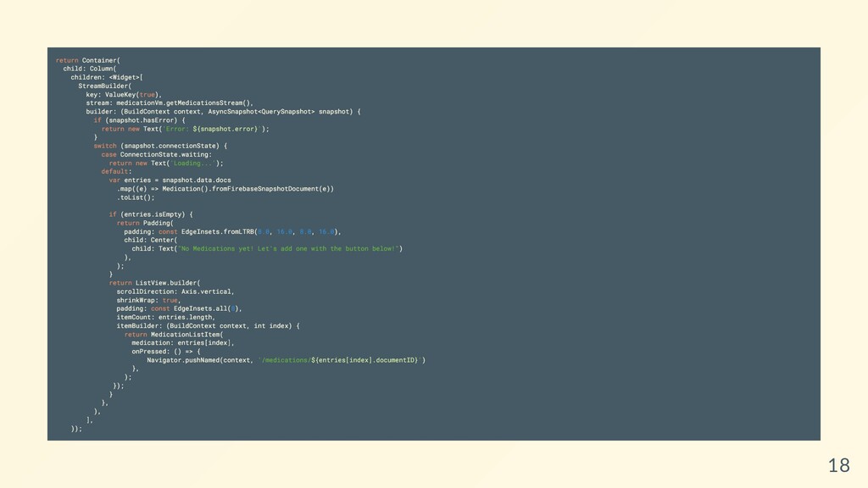
Task: Click the 'Navigator.pushNamed(context,' line
Action: point(287,360)
